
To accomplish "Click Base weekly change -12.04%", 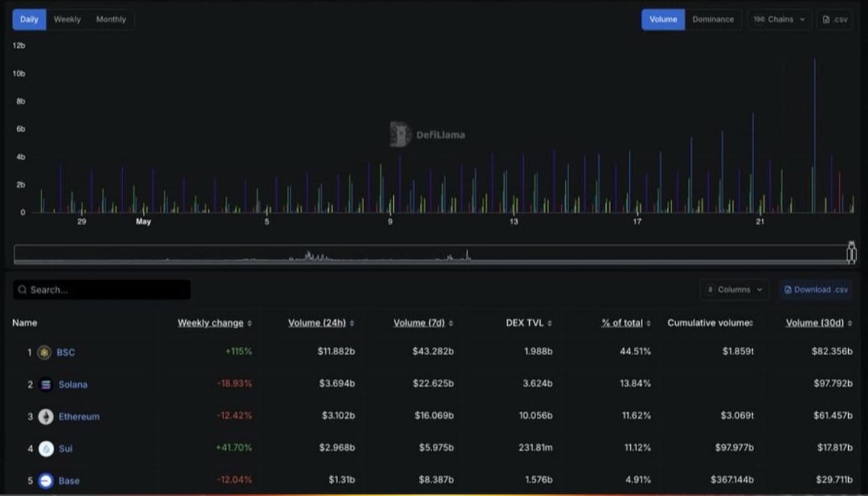I will [235, 480].
